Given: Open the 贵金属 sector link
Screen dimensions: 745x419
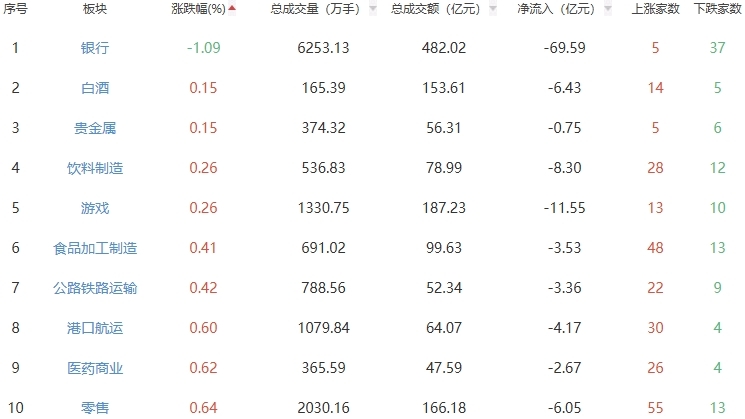Looking at the screenshot, I should (x=95, y=128).
